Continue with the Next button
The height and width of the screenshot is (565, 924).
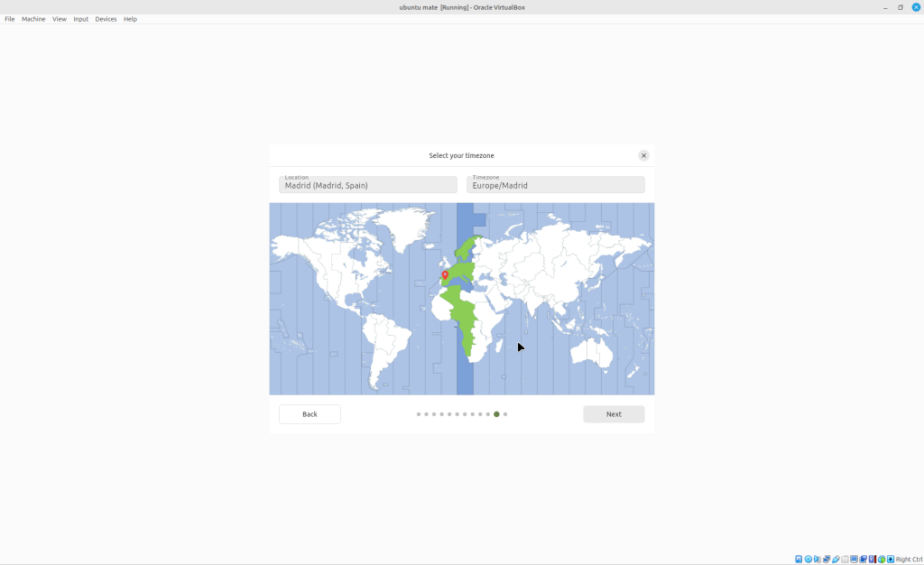614,414
